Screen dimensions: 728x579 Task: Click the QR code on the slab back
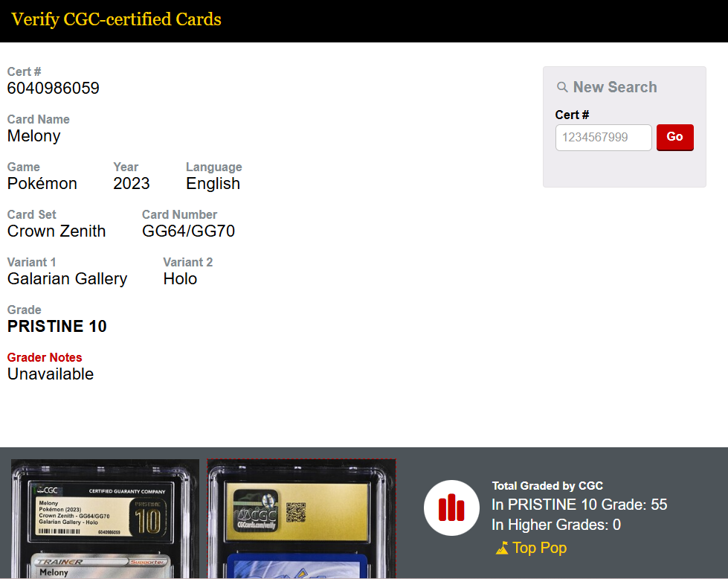pyautogui.click(x=296, y=512)
